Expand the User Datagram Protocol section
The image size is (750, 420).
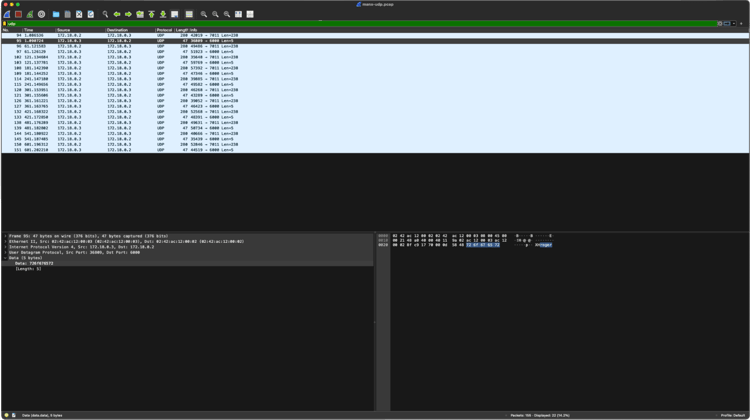pyautogui.click(x=4, y=252)
